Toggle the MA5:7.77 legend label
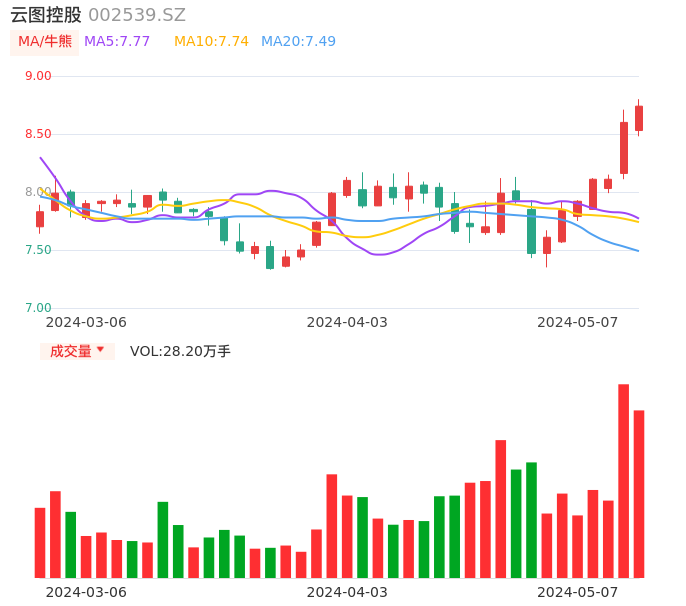The width and height of the screenshot is (686, 606). [117, 42]
